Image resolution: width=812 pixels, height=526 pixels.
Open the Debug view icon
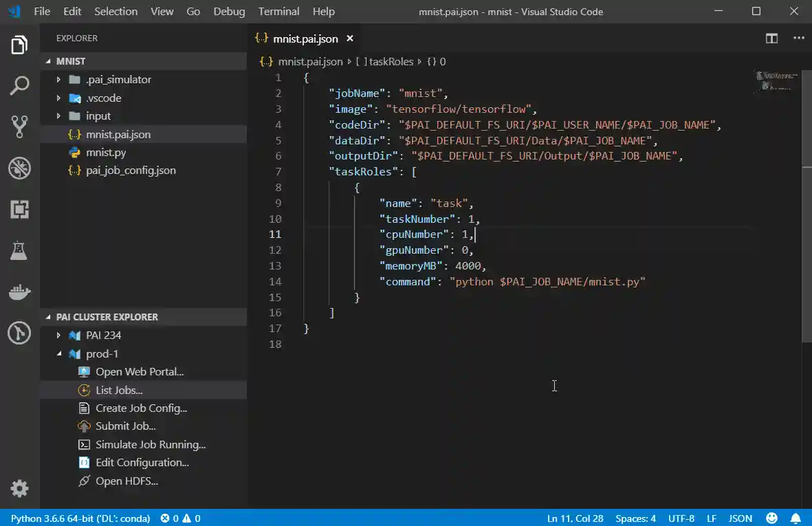point(19,168)
